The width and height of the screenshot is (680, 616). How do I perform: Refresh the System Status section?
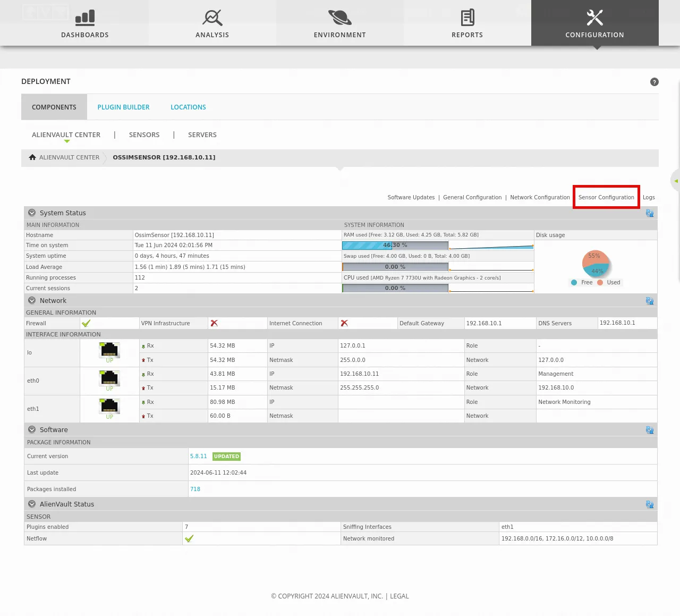click(649, 213)
